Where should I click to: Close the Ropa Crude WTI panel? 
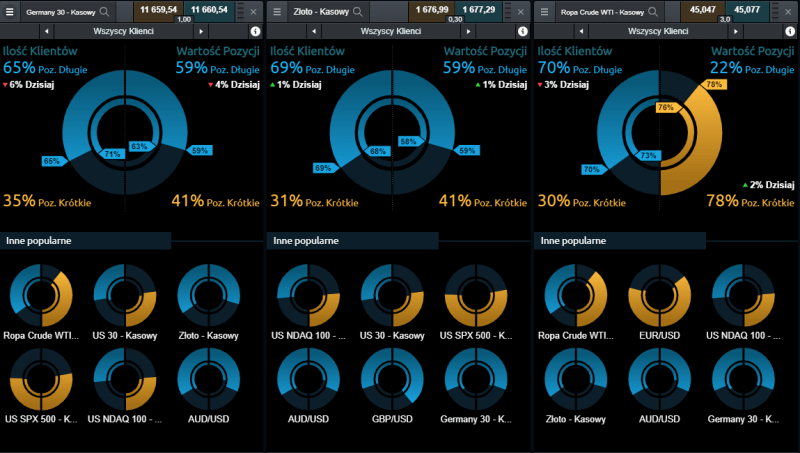[789, 12]
